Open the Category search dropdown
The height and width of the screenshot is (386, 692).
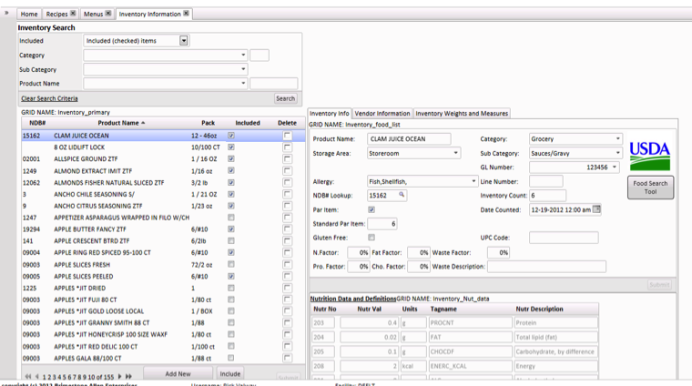pos(243,55)
